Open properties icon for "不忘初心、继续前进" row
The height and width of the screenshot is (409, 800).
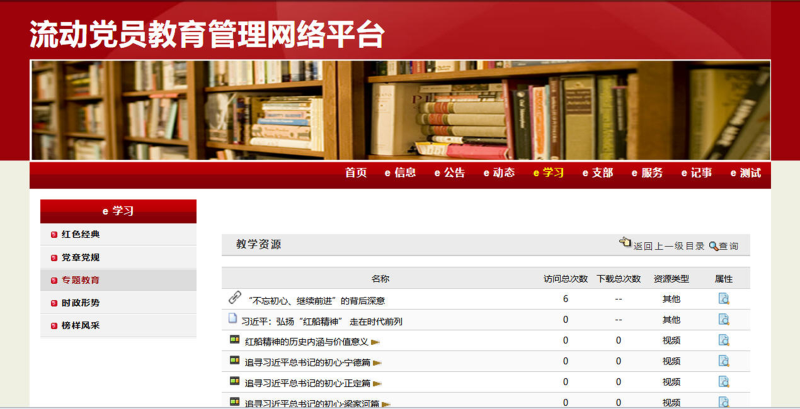point(724,298)
